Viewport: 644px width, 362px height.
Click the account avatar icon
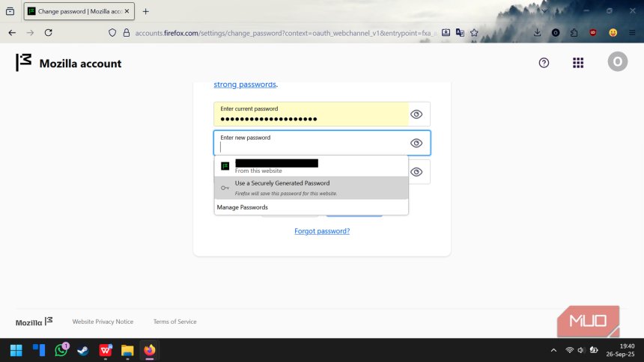click(617, 63)
